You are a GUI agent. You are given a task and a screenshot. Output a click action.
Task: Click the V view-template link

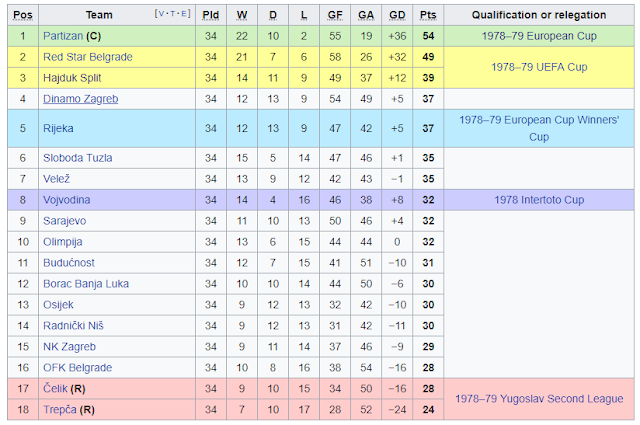pyautogui.click(x=161, y=13)
